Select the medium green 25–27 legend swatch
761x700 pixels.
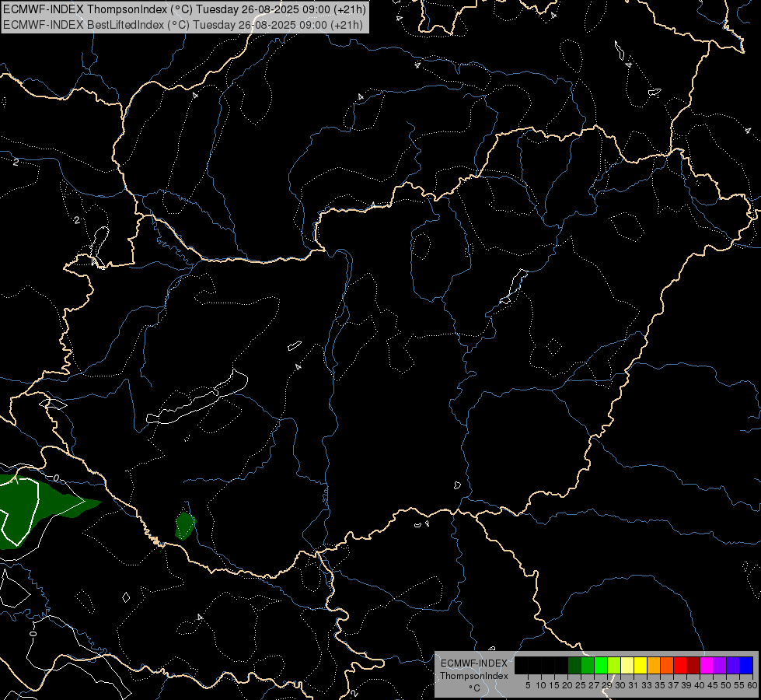[x=587, y=665]
